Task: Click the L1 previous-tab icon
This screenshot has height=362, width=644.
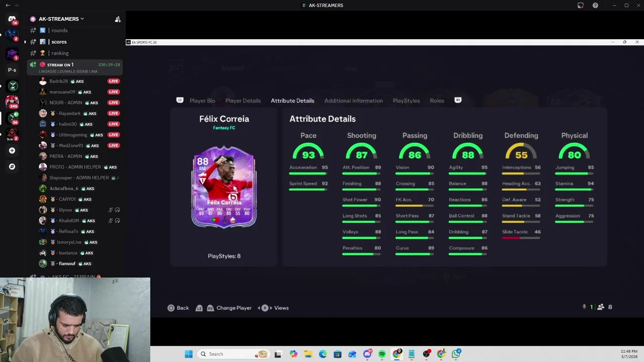Action: [x=180, y=100]
